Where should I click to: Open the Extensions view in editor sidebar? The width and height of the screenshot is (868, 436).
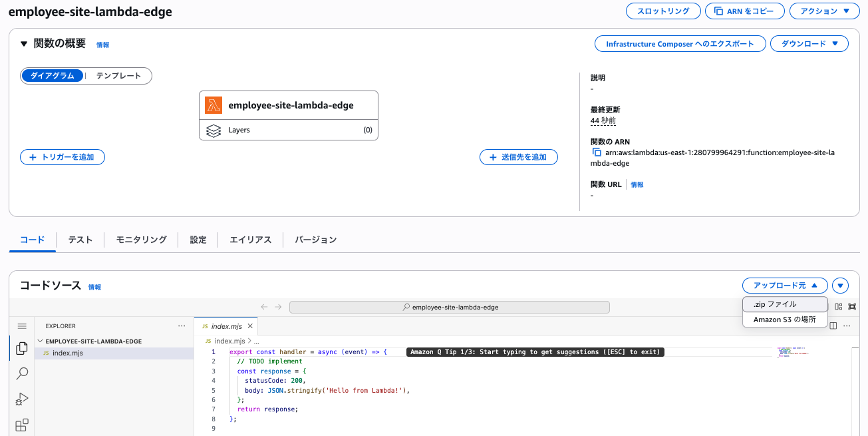pyautogui.click(x=22, y=425)
